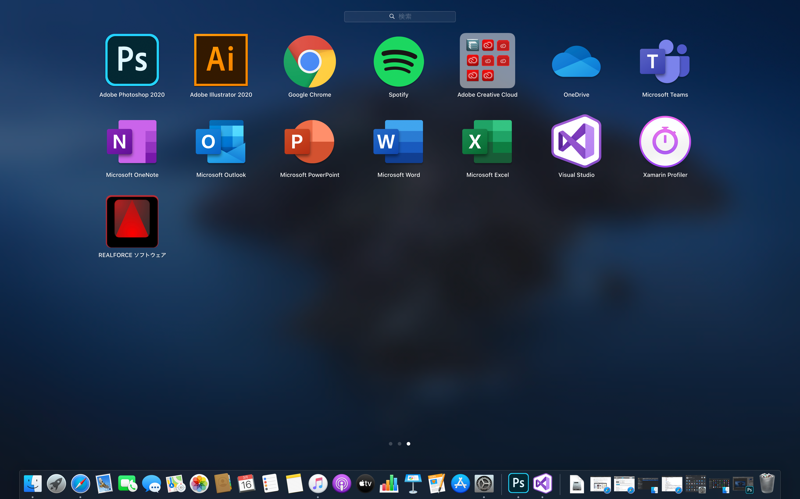The image size is (800, 499).
Task: Open Maps from the Dock
Action: coord(175,483)
